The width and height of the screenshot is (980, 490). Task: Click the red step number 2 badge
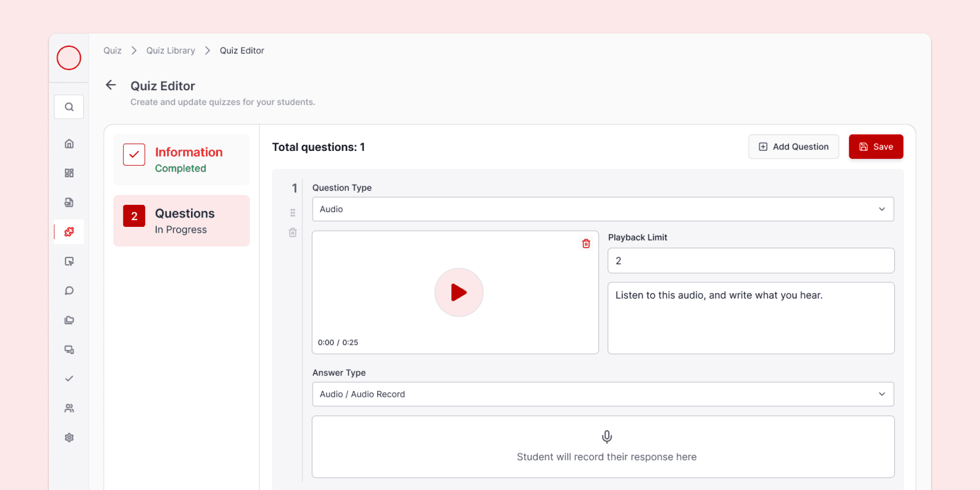134,216
